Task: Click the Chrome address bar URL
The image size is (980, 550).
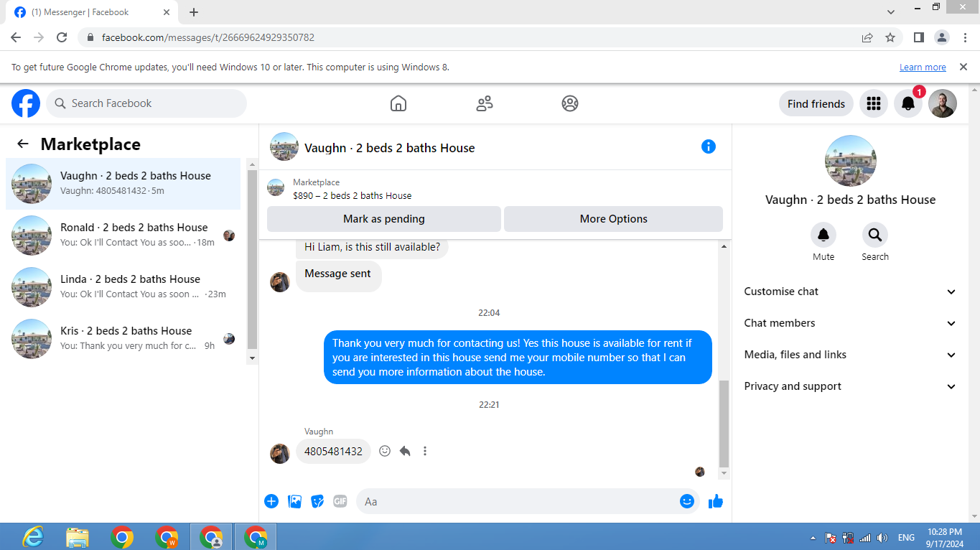Action: click(x=208, y=37)
